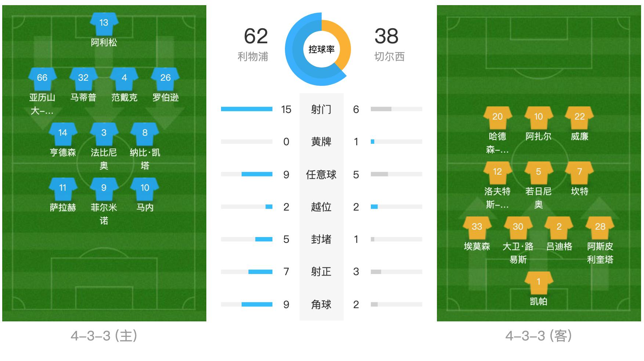Screen dimensions: 644x361
Task: Click the 4-3-3 (主) home formation label
Action: (x=104, y=336)
